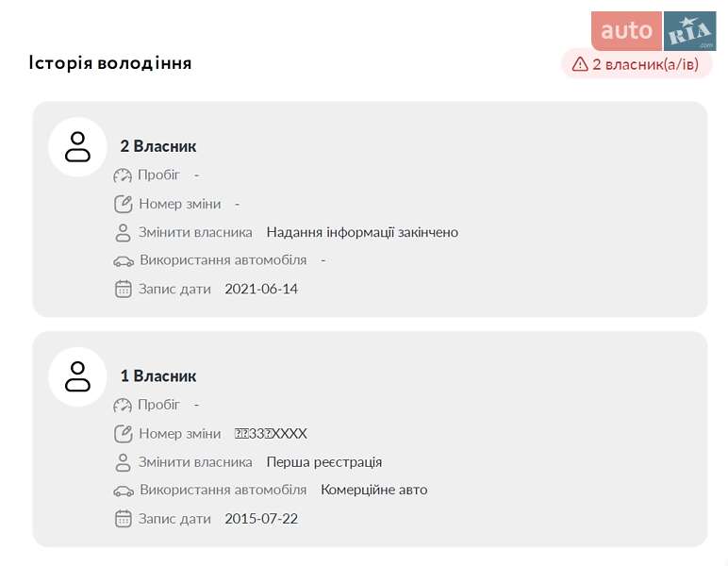Viewport: 728px width, 566px height.
Task: Select the 1 Власник heading
Action: point(158,375)
